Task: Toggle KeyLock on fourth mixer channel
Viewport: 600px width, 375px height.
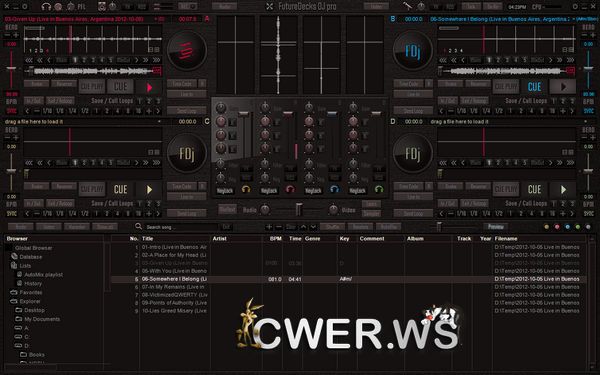Action: (x=357, y=190)
